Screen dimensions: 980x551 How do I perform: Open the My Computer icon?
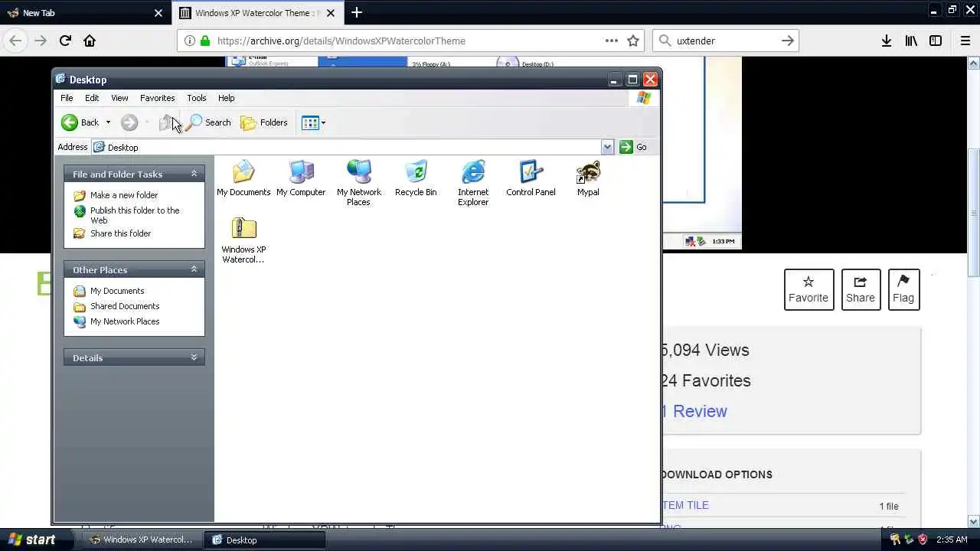[301, 178]
